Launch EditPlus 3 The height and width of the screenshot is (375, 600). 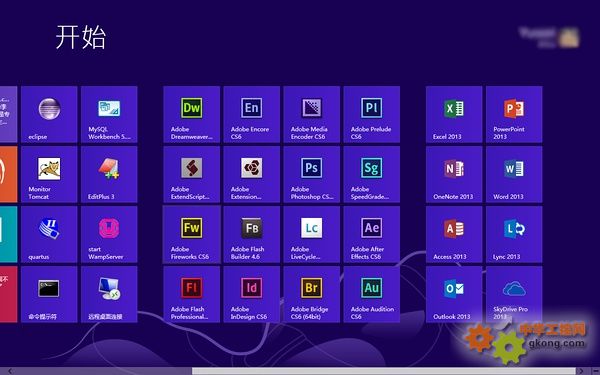click(109, 174)
